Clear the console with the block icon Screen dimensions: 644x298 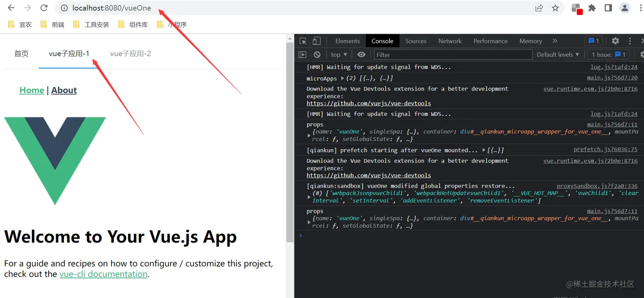(317, 55)
